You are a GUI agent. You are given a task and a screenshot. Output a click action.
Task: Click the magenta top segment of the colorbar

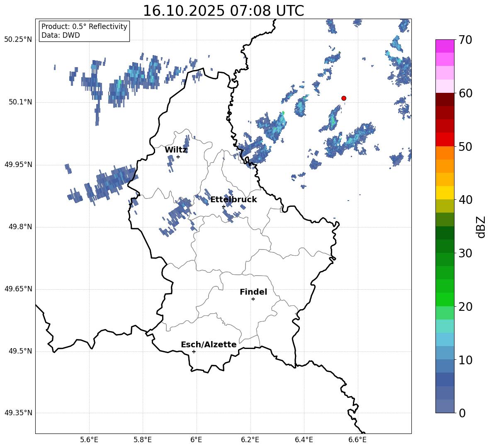pyautogui.click(x=445, y=46)
